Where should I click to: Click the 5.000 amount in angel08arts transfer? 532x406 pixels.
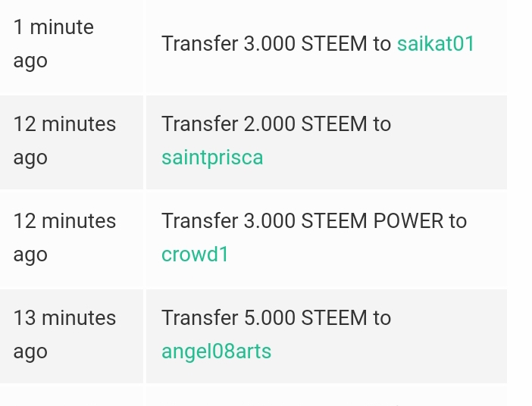point(269,318)
